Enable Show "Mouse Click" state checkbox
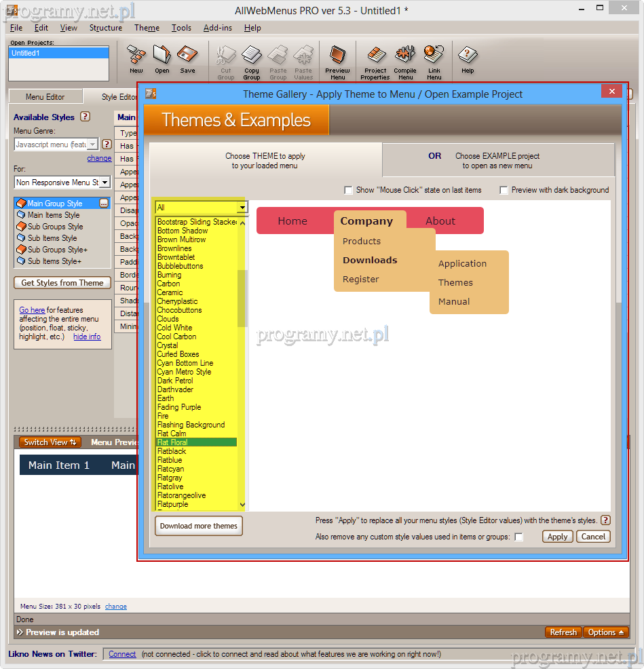 349,191
